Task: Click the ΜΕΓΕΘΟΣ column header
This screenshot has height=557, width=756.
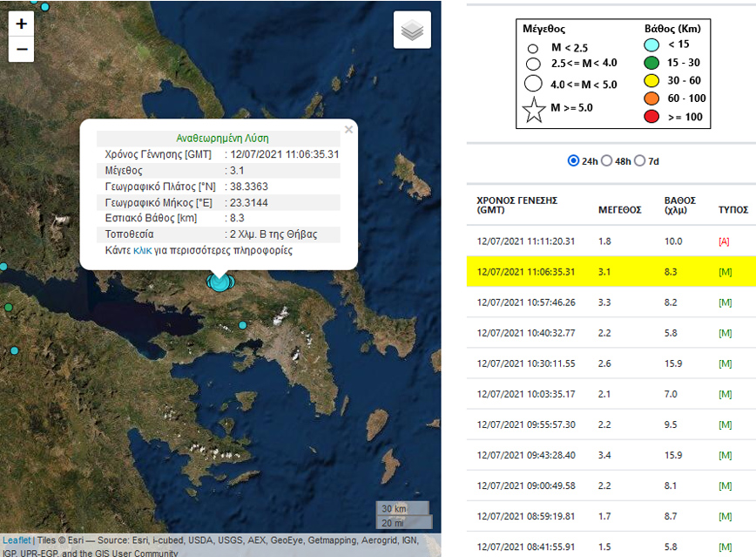Action: (619, 210)
